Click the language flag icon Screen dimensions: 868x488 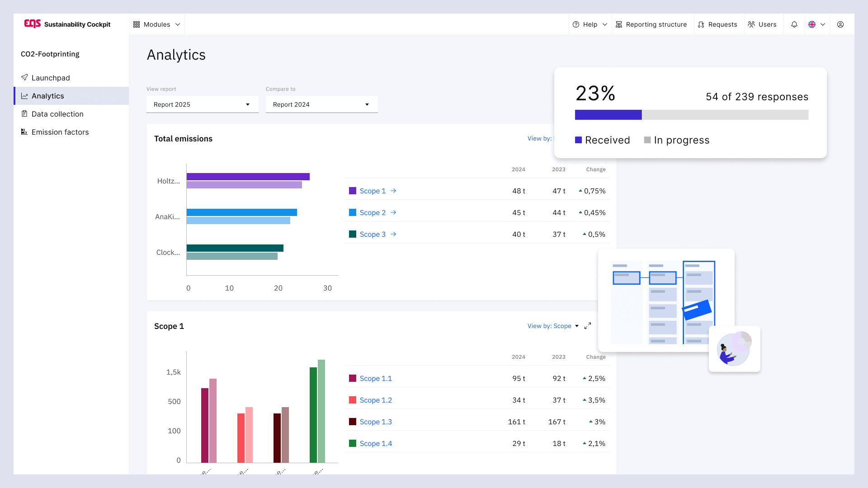click(812, 24)
